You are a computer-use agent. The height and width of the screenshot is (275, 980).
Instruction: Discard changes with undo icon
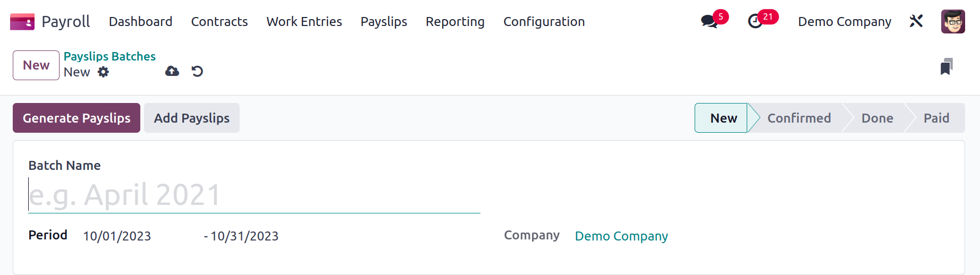click(x=197, y=71)
